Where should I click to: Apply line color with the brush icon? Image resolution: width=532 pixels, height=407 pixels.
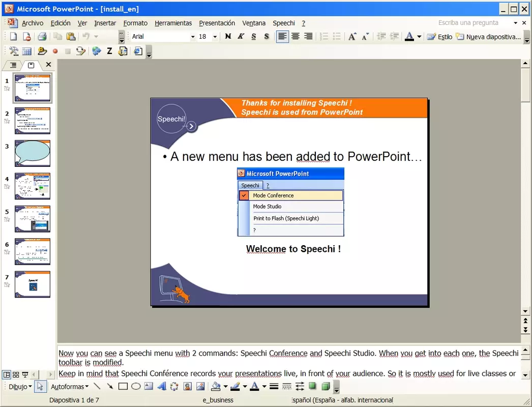(x=235, y=386)
